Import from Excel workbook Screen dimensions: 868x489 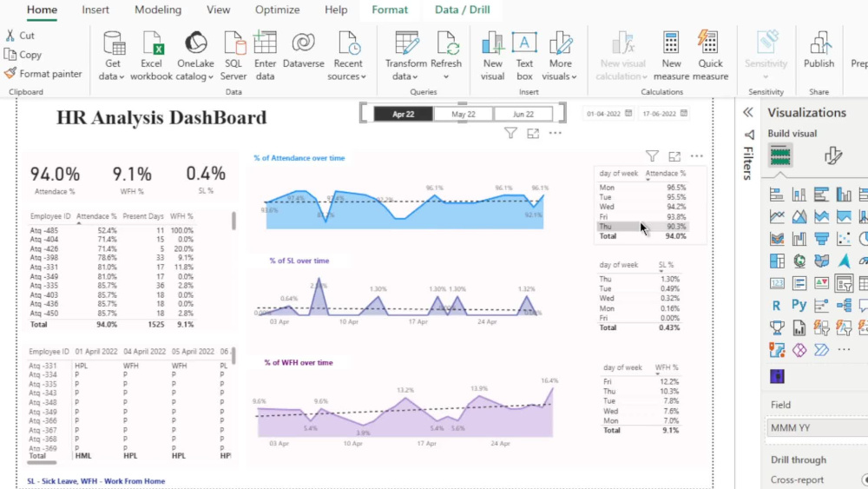pyautogui.click(x=151, y=56)
